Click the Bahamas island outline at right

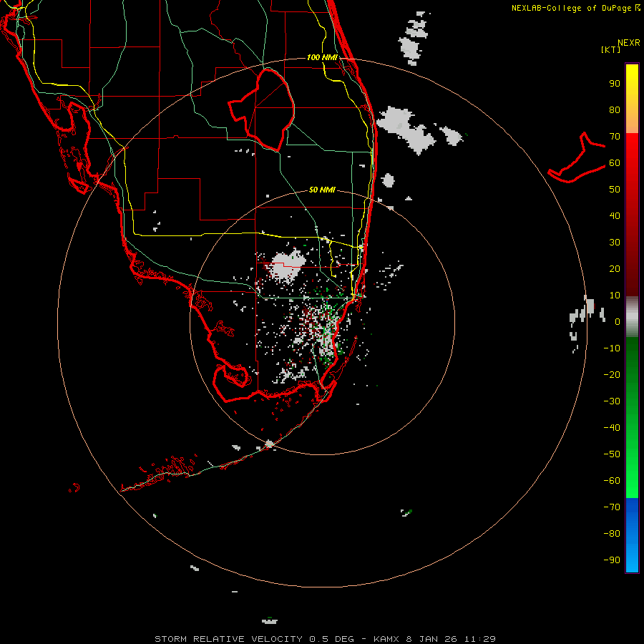pos(577,158)
